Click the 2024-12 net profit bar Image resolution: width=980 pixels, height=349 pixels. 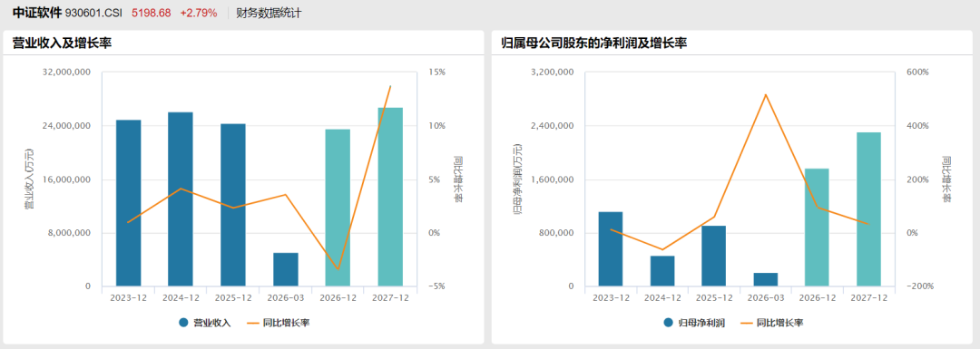click(662, 271)
